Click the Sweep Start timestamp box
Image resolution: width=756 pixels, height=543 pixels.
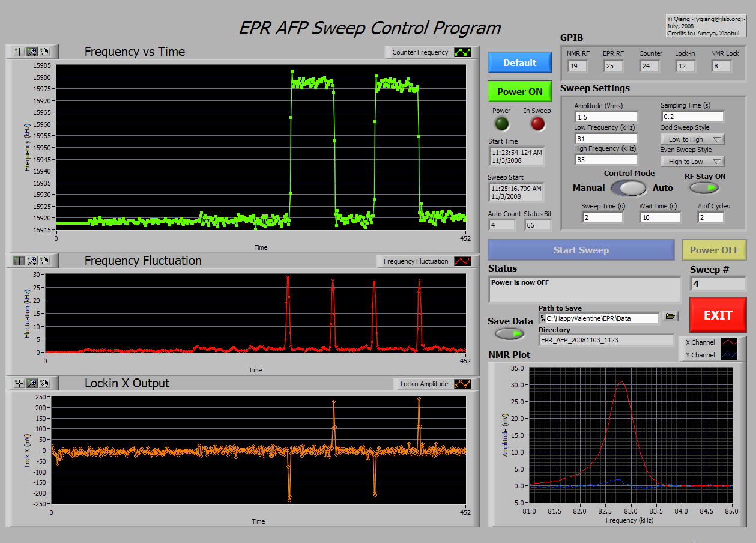[516, 192]
